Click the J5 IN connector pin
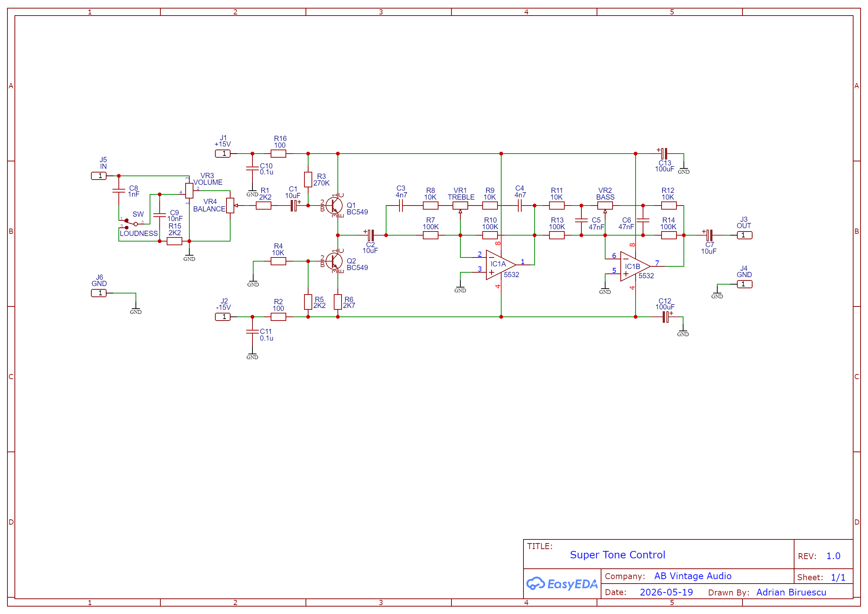The height and width of the screenshot is (614, 868). click(x=99, y=176)
